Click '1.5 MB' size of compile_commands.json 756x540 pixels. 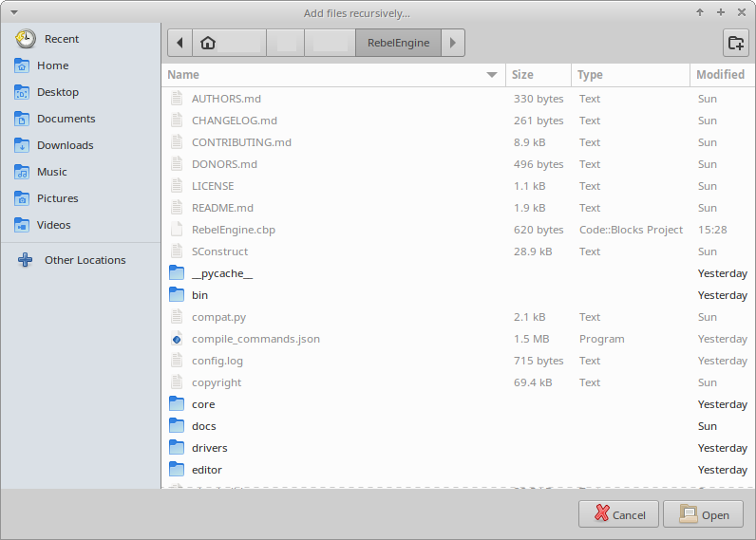tap(531, 339)
